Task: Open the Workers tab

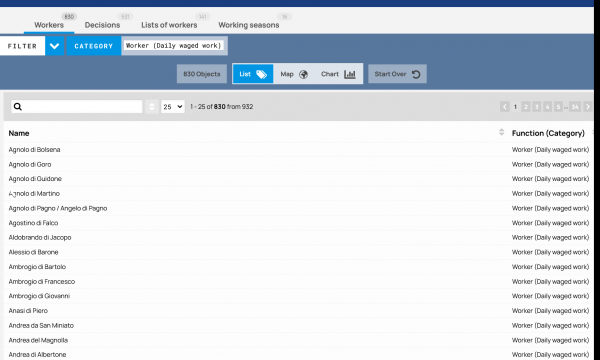Action: click(x=49, y=25)
